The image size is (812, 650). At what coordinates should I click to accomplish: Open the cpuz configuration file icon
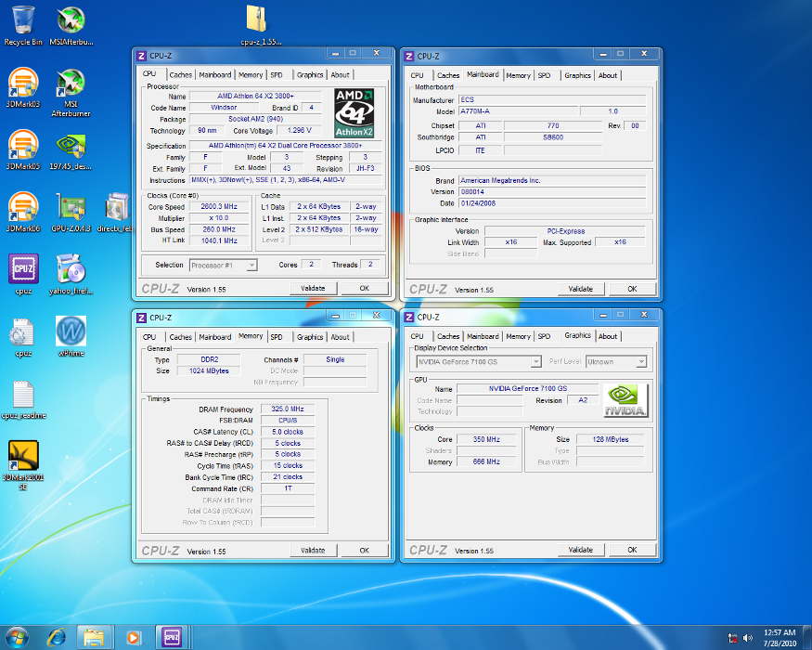(x=23, y=337)
